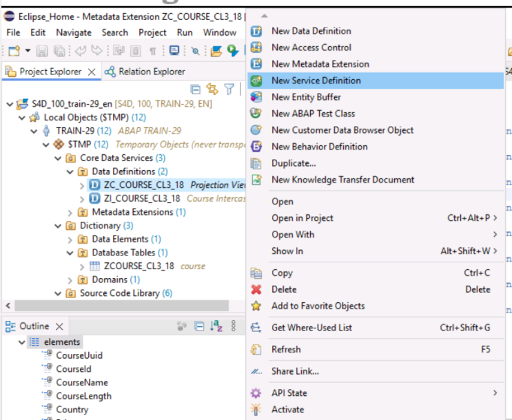
Task: Collapse the TRAIN-29 node
Action: point(34,132)
